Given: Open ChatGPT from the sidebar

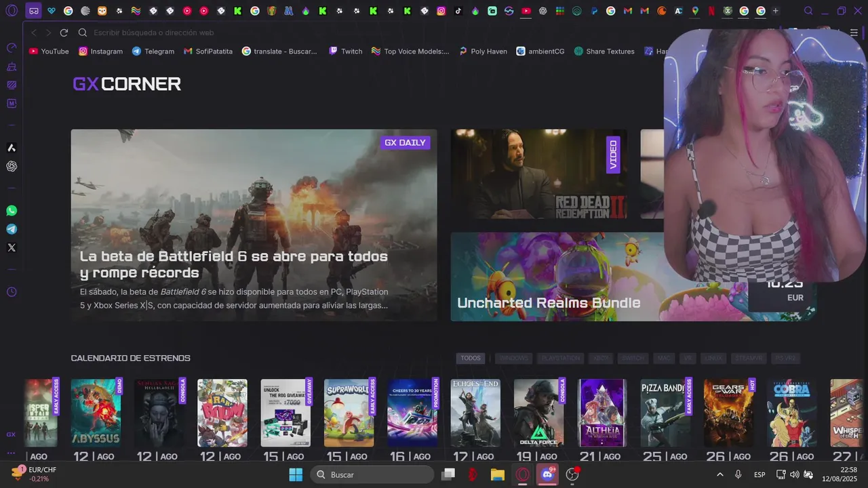Looking at the screenshot, I should pyautogui.click(x=12, y=166).
